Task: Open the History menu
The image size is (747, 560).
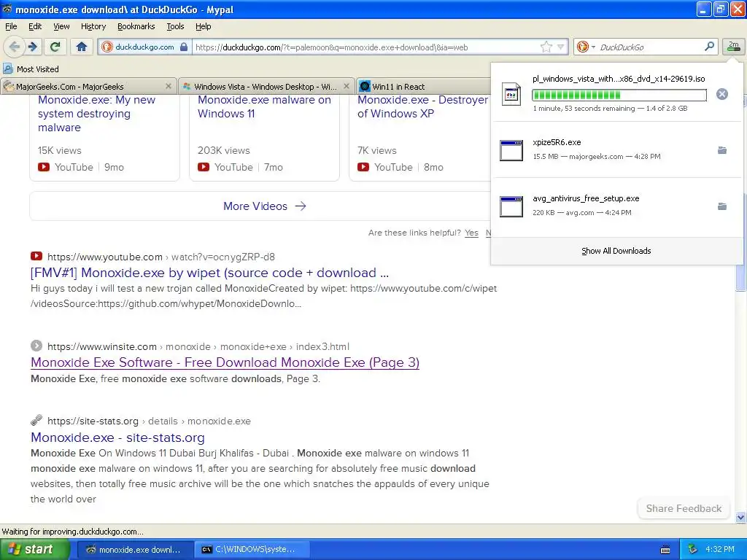Action: [x=93, y=26]
